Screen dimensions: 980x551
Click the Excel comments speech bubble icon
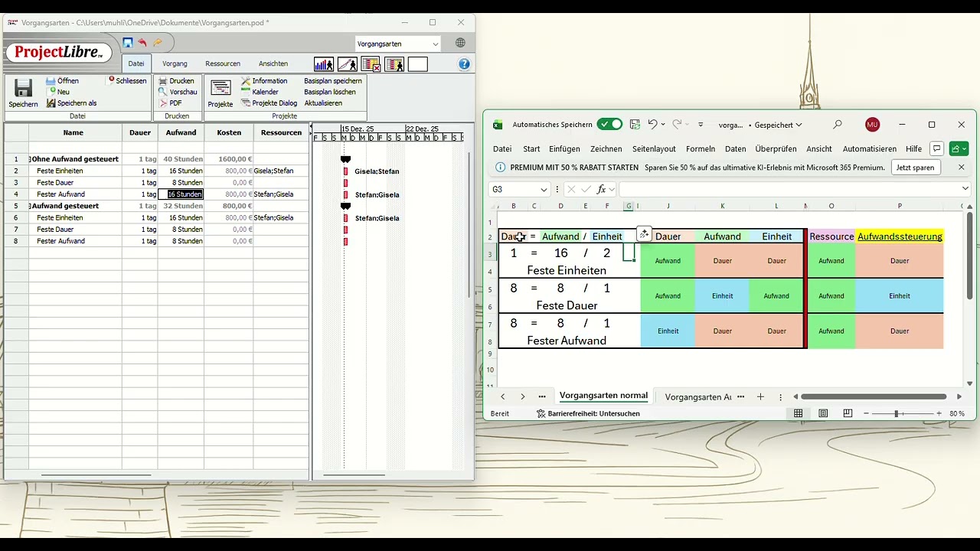(936, 148)
